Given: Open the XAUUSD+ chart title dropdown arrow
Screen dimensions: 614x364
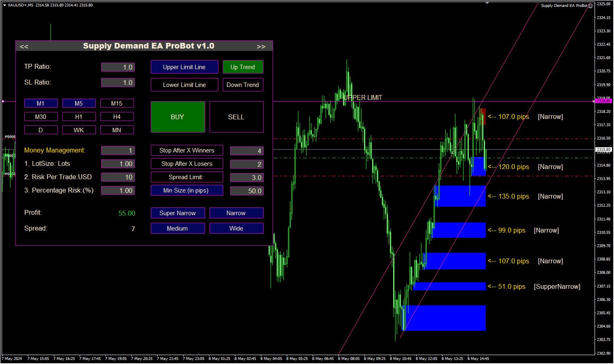Looking at the screenshot, I should pos(4,5).
